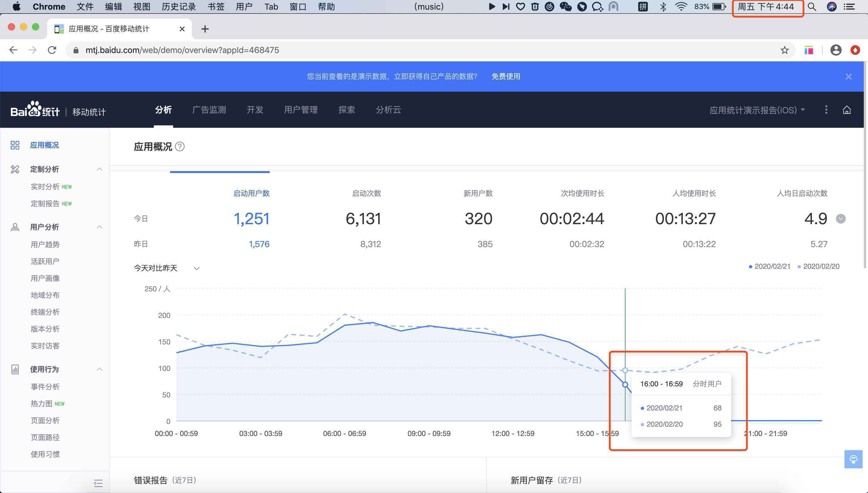868x493 pixels.
Task: Click the Baidu 统计 logo
Action: 35,109
